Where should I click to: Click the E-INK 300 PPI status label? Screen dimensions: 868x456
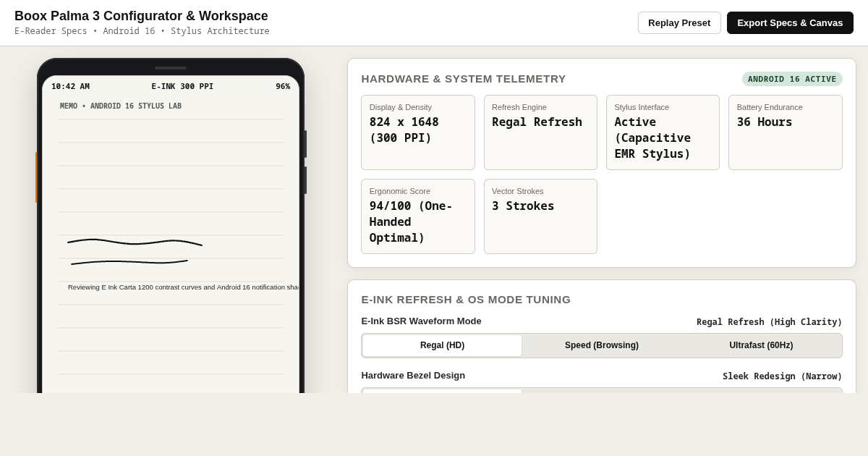(182, 87)
